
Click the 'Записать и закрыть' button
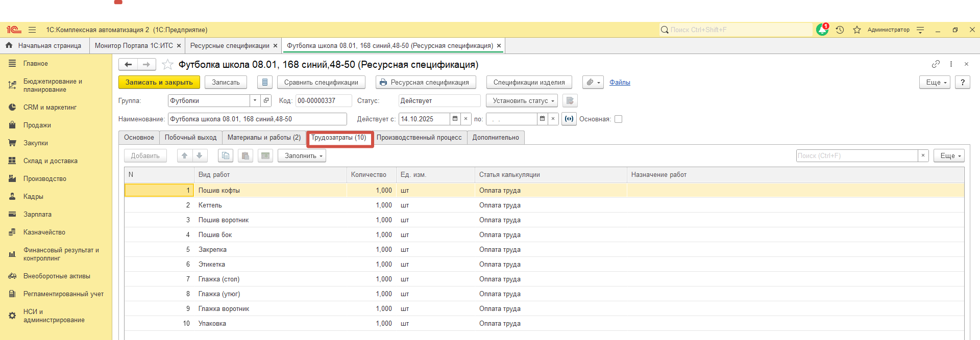click(x=159, y=83)
